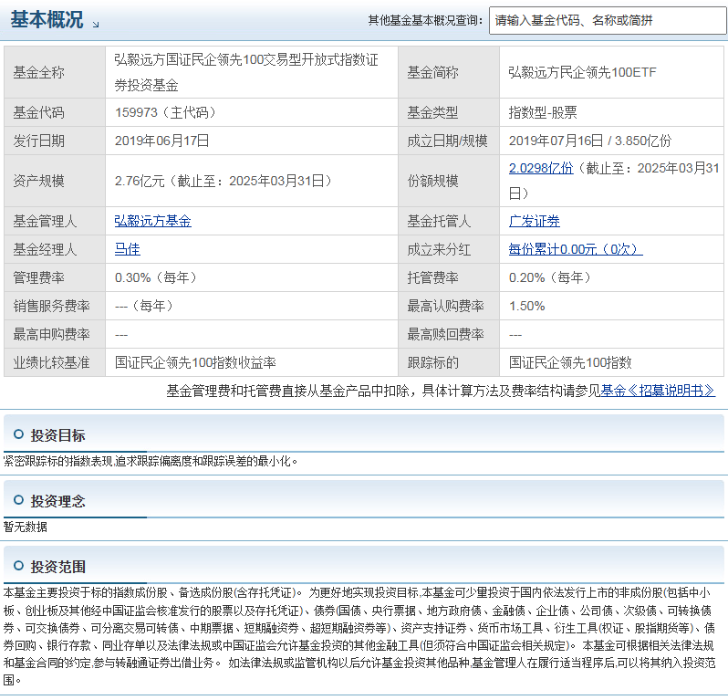Select asset size value 2.76亿元
Image resolution: width=728 pixels, height=700 pixels.
point(140,181)
